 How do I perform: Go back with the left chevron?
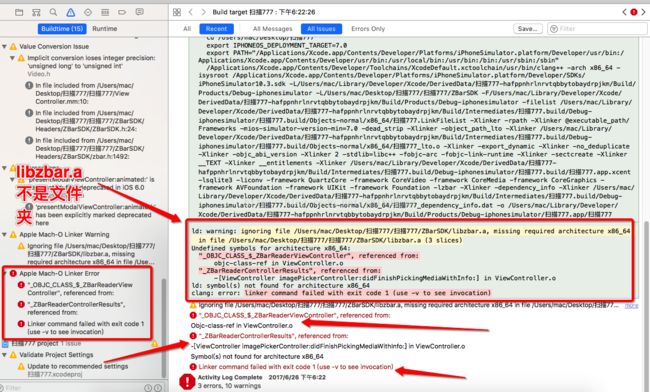[191, 12]
